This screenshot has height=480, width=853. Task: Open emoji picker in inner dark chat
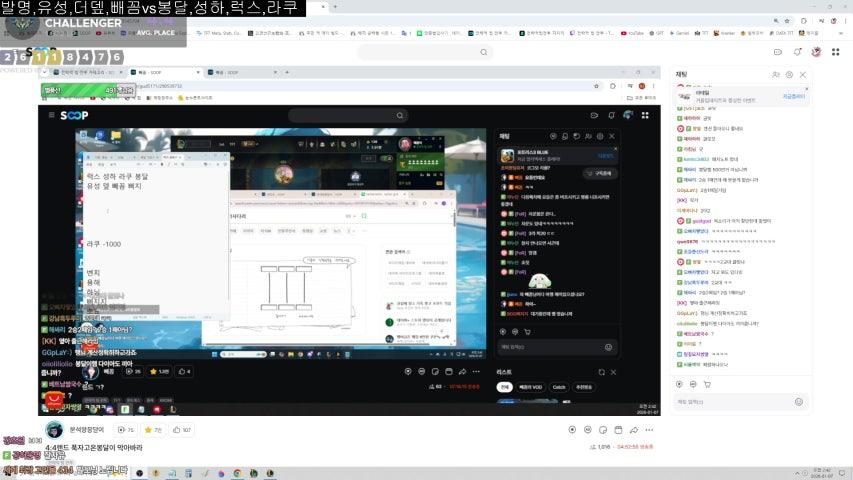pos(608,347)
